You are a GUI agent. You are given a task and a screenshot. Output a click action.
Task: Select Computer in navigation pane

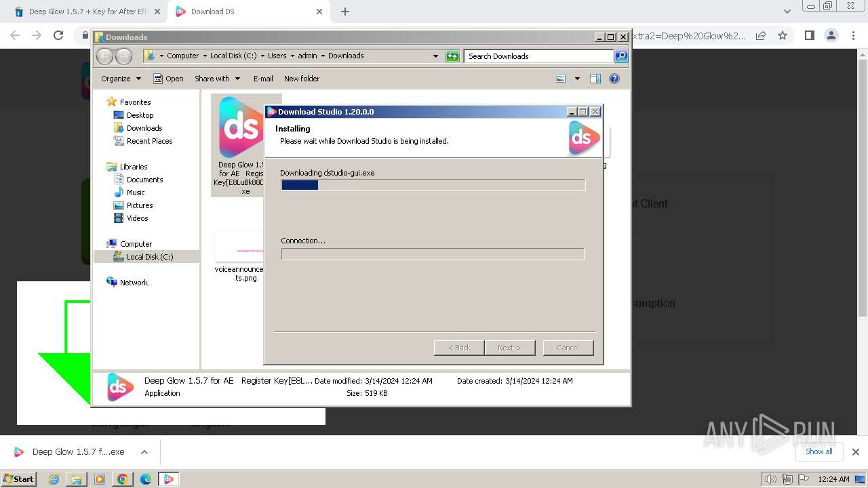[136, 244]
